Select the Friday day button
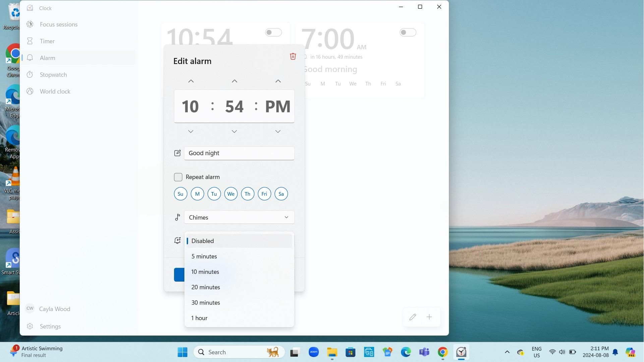Screen dimensions: 644x362 point(264,194)
